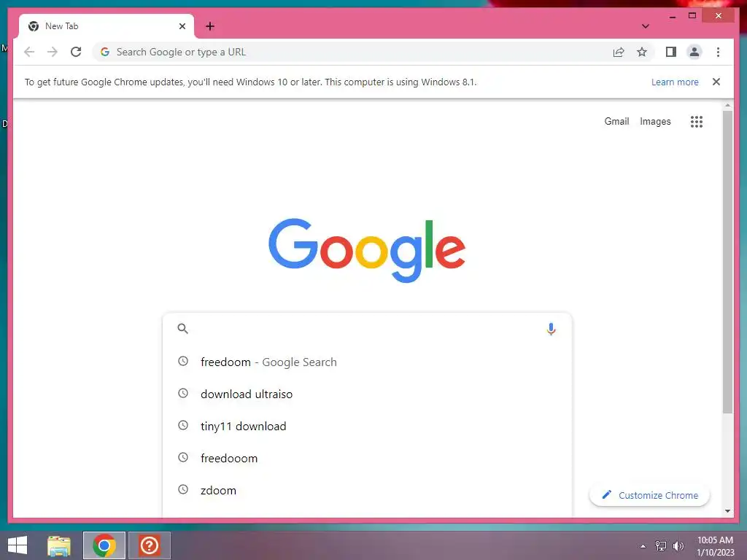Open the Learn more link

point(675,82)
